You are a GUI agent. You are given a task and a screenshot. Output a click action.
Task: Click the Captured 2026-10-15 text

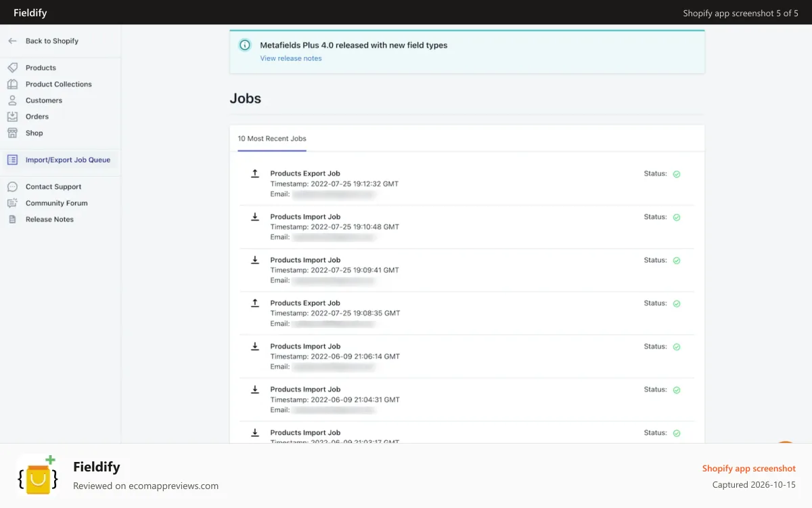pos(754,485)
